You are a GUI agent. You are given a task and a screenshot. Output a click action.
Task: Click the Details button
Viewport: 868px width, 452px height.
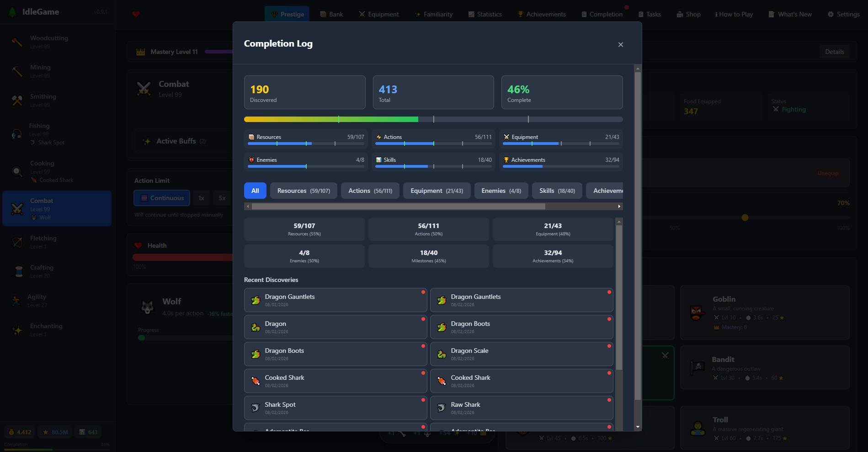click(x=835, y=52)
